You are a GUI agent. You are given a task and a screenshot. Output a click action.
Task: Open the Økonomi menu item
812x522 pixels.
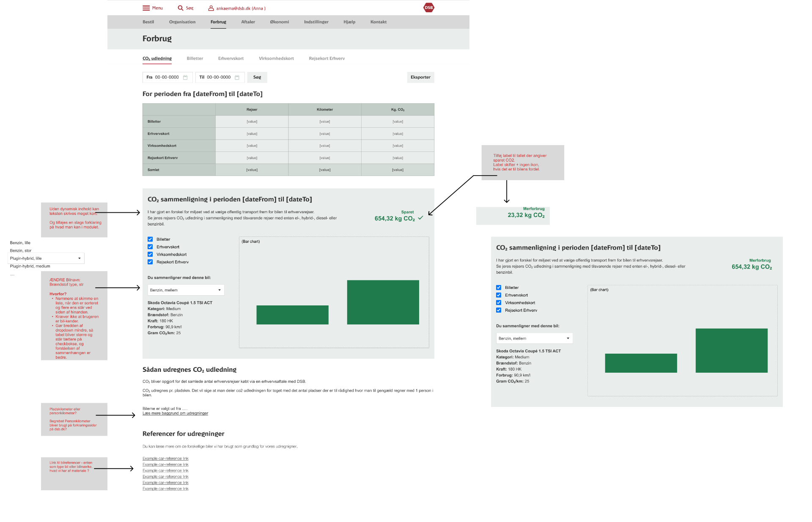tap(280, 22)
